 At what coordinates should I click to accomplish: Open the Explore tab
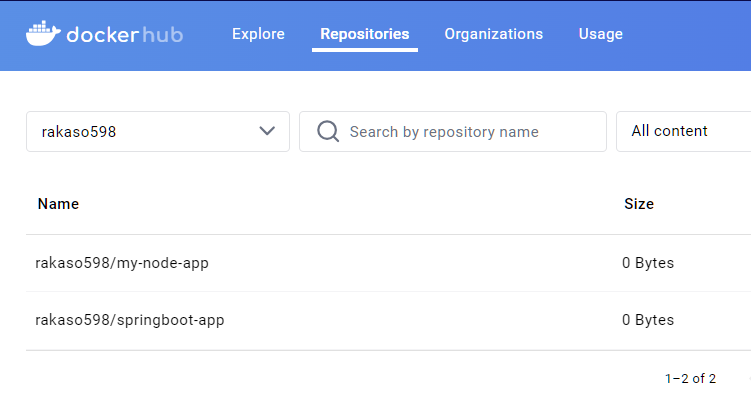[x=258, y=34]
